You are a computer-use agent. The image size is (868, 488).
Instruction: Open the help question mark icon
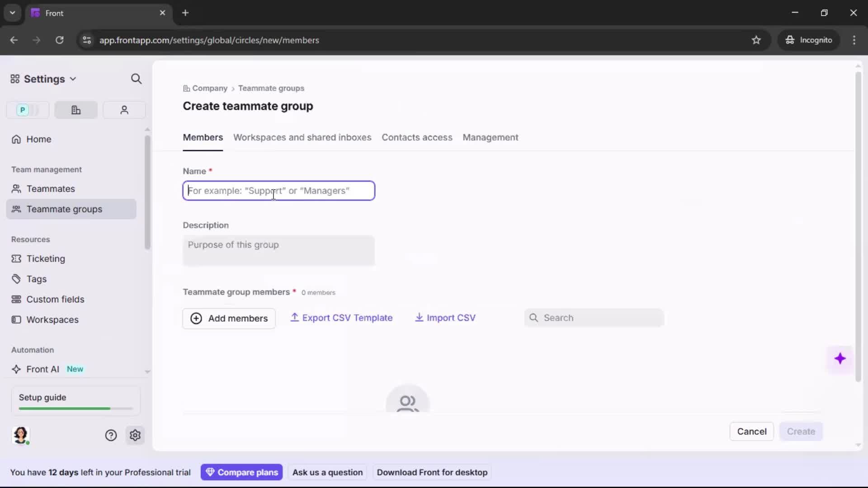[x=111, y=435]
